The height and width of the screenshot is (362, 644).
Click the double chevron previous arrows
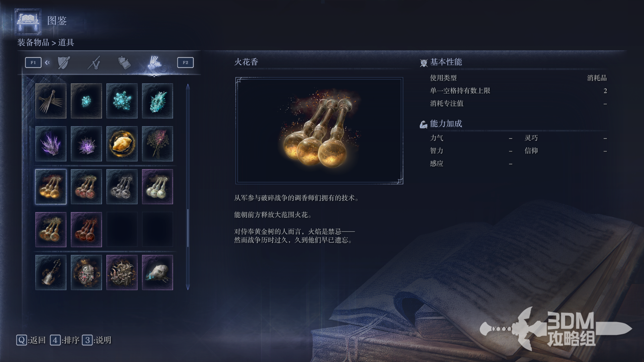coord(47,62)
